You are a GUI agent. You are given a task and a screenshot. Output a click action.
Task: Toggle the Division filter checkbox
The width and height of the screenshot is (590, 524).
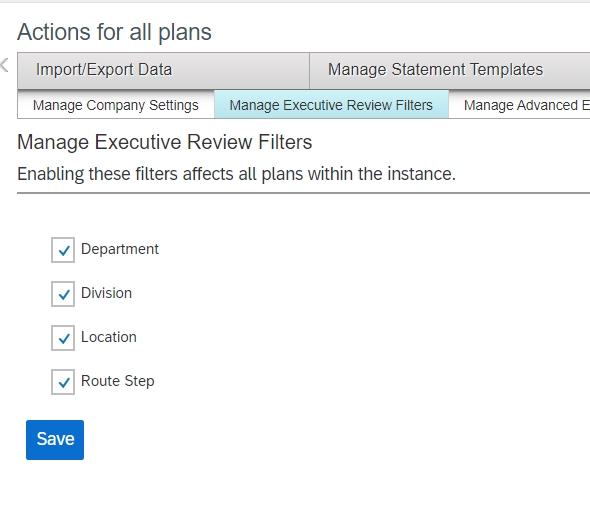pos(63,294)
